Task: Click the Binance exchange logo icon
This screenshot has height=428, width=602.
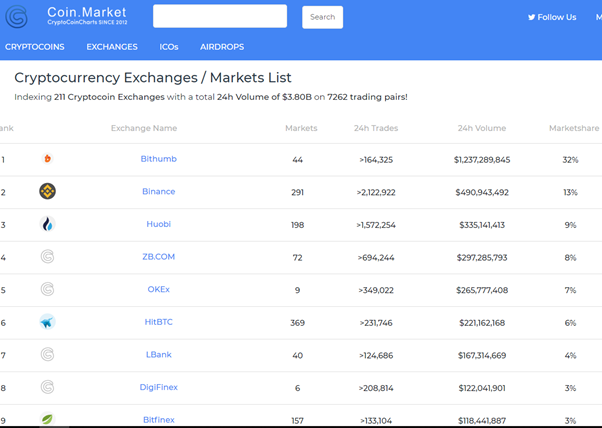Action: pyautogui.click(x=47, y=191)
